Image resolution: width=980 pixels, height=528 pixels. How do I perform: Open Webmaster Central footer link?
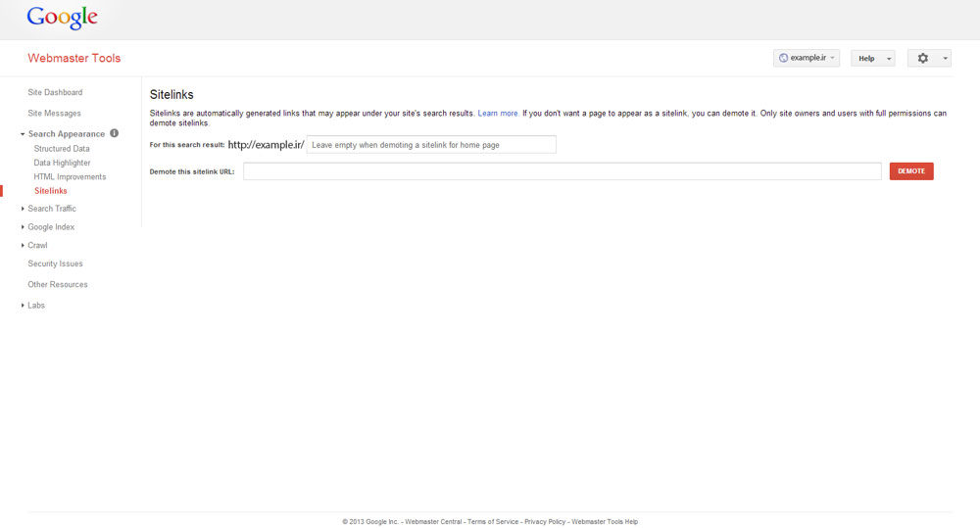click(433, 522)
